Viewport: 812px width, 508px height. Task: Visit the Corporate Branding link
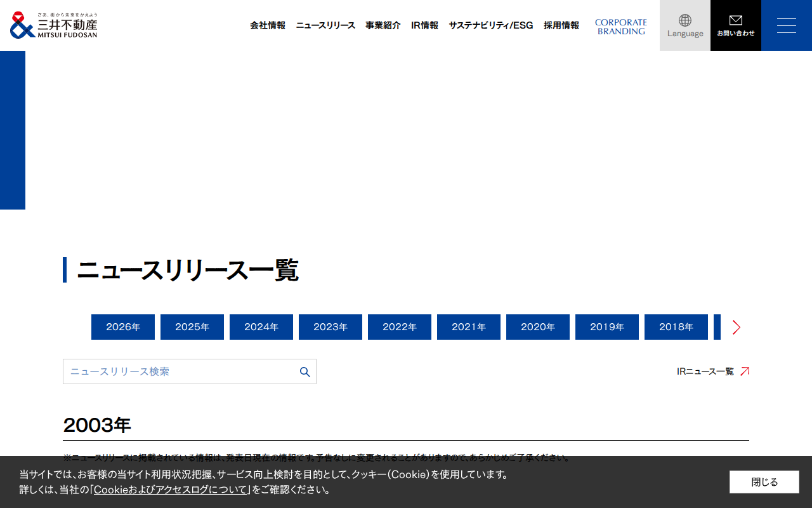[x=621, y=27]
